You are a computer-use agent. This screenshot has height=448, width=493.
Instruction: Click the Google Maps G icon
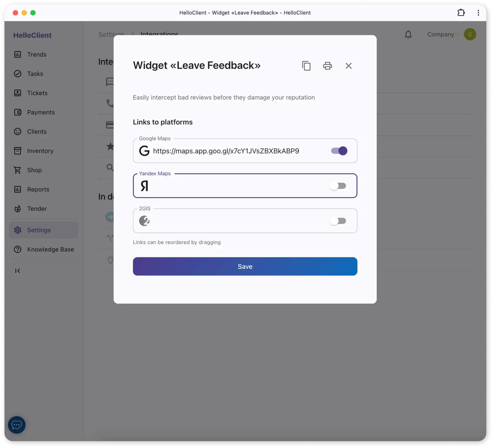click(x=144, y=151)
